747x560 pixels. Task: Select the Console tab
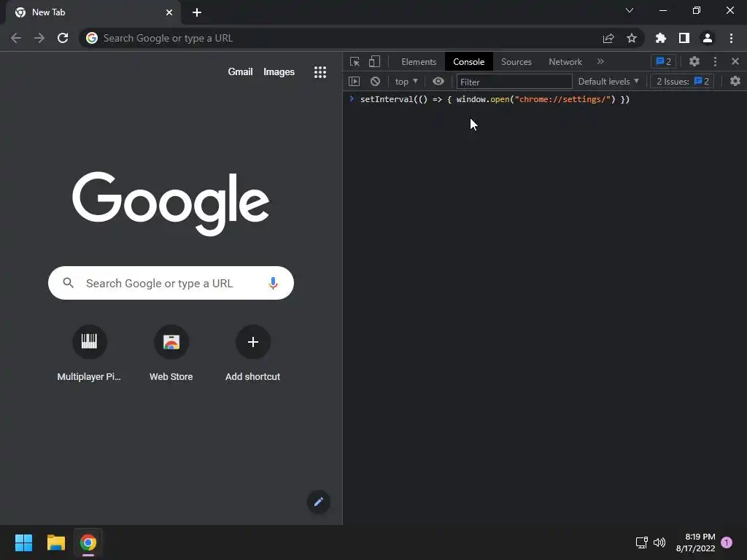pos(469,62)
